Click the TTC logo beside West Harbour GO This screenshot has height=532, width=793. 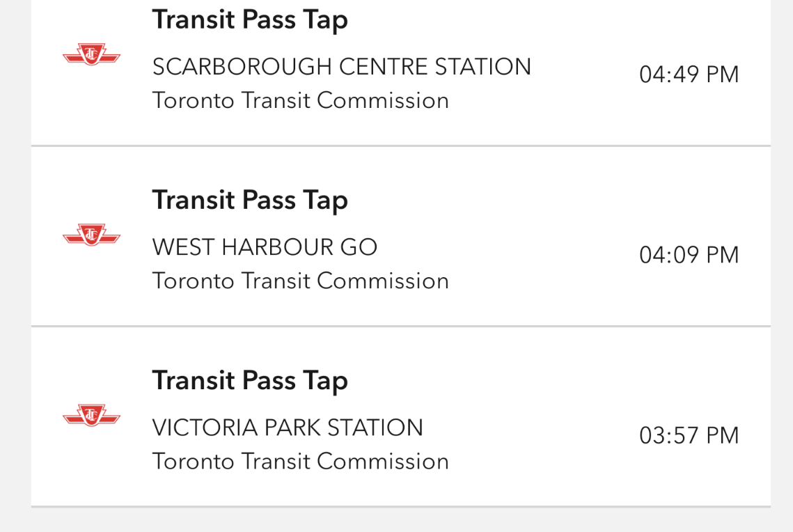coord(91,235)
